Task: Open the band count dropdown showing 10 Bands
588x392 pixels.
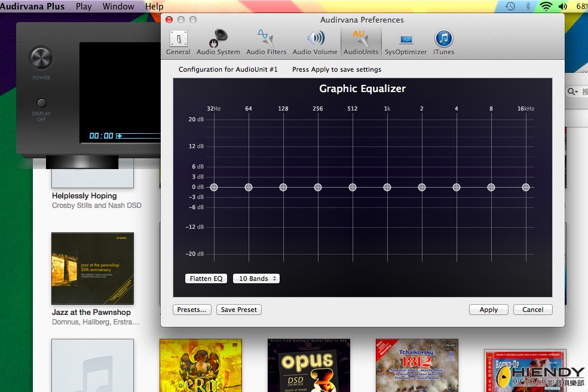Action: click(256, 278)
